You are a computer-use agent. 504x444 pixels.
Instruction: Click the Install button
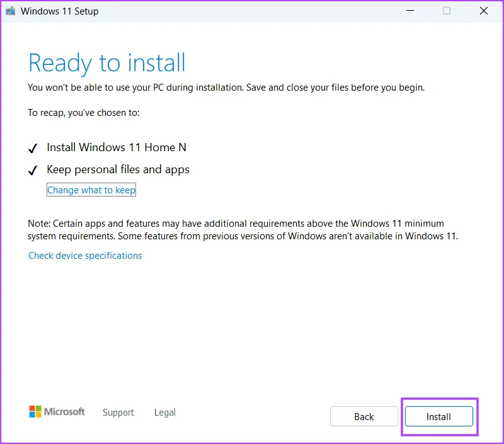point(438,416)
